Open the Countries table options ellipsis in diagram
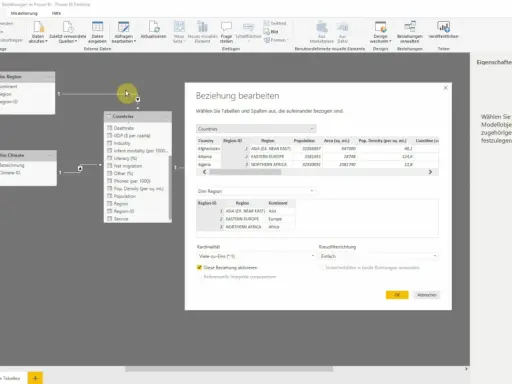Screen dimensions: 512x384 point(166,116)
